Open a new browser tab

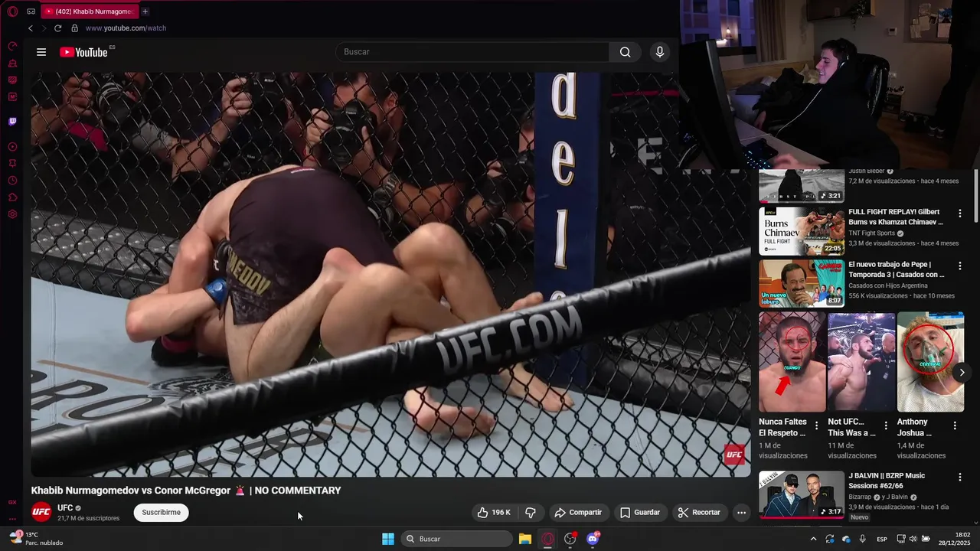(x=145, y=11)
